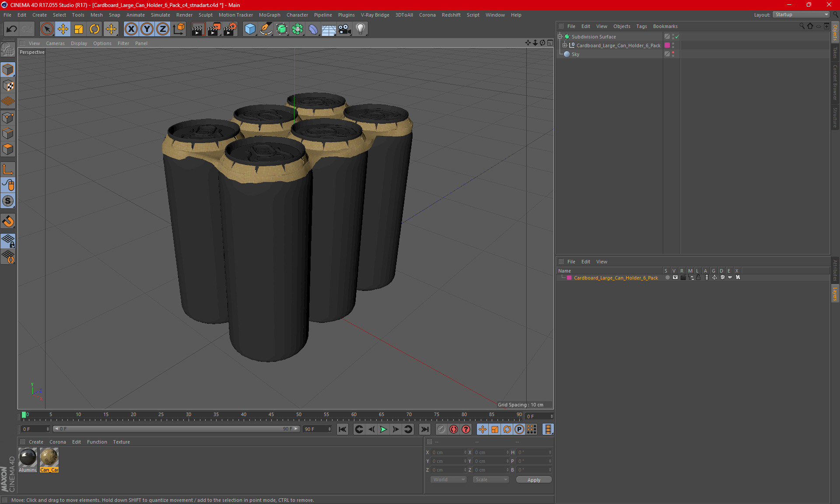840x504 pixels.
Task: Open material manager Create menu
Action: tap(36, 442)
